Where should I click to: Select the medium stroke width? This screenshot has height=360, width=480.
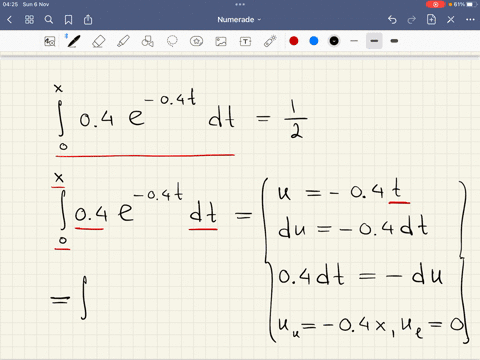[x=374, y=41]
